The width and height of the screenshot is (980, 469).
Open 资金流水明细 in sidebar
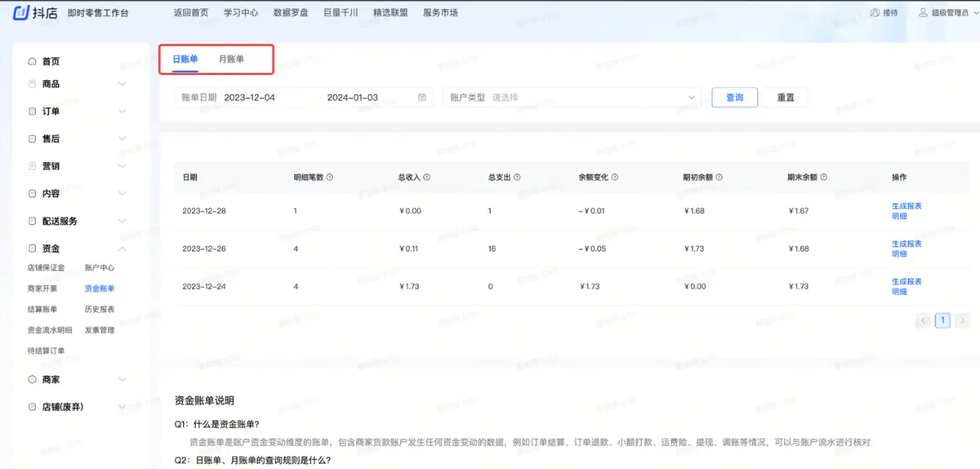[50, 330]
